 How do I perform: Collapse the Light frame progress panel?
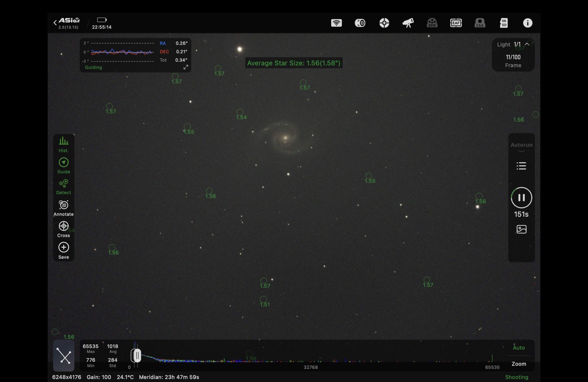point(527,44)
